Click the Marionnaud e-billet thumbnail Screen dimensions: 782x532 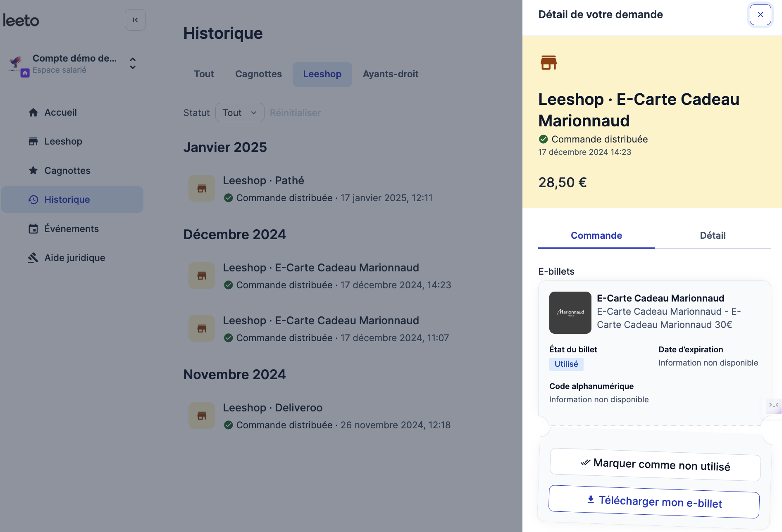pos(570,313)
